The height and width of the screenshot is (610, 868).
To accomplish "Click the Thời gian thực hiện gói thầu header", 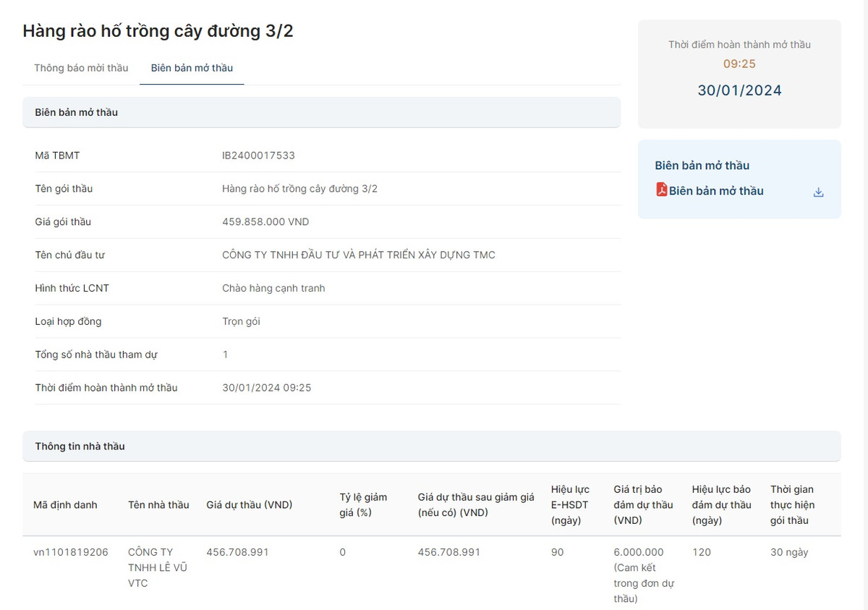I will (792, 504).
